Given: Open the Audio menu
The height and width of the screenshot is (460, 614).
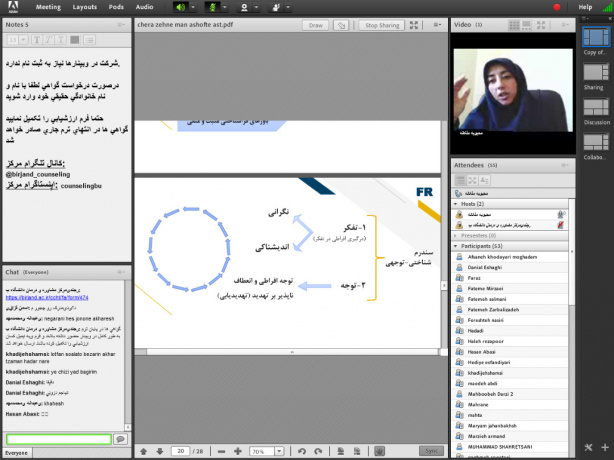Looking at the screenshot, I should [x=144, y=7].
